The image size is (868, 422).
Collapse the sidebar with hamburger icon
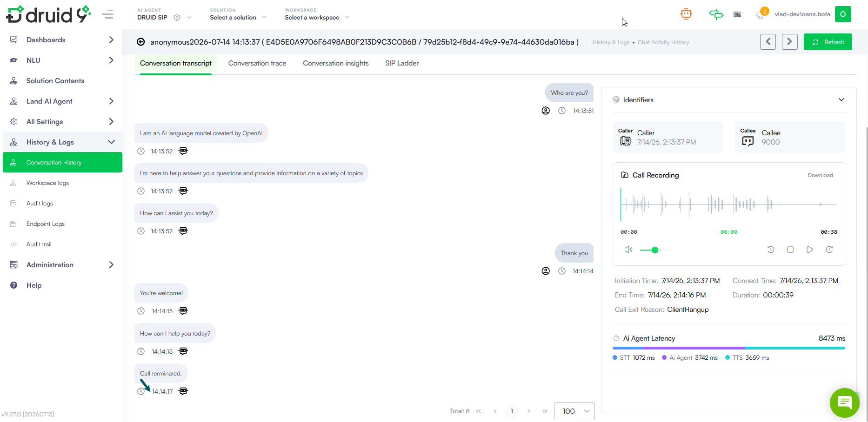107,14
